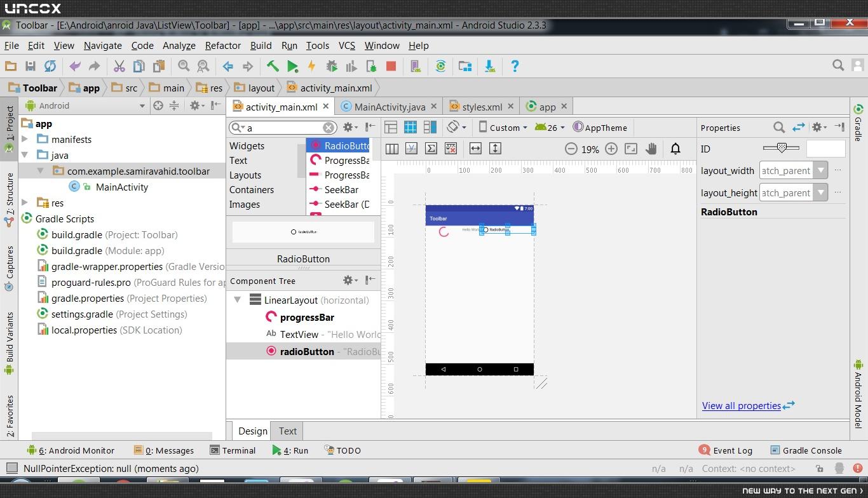Open the Refactor menu
The width and height of the screenshot is (868, 498).
tap(223, 46)
